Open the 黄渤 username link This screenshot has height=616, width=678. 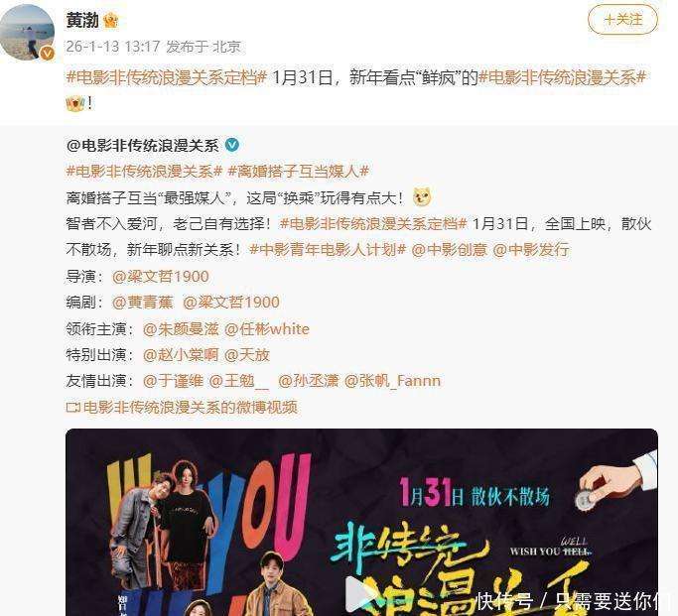point(82,20)
